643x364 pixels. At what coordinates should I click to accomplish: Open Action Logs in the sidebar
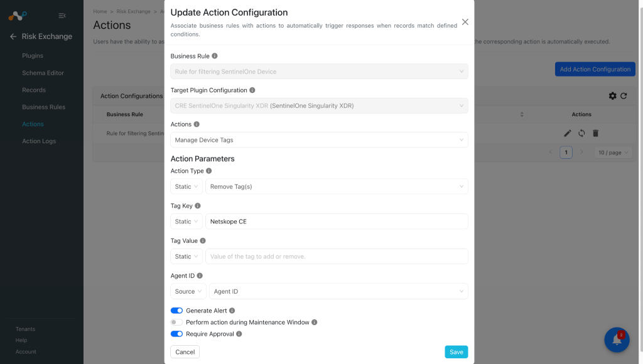[x=39, y=141]
